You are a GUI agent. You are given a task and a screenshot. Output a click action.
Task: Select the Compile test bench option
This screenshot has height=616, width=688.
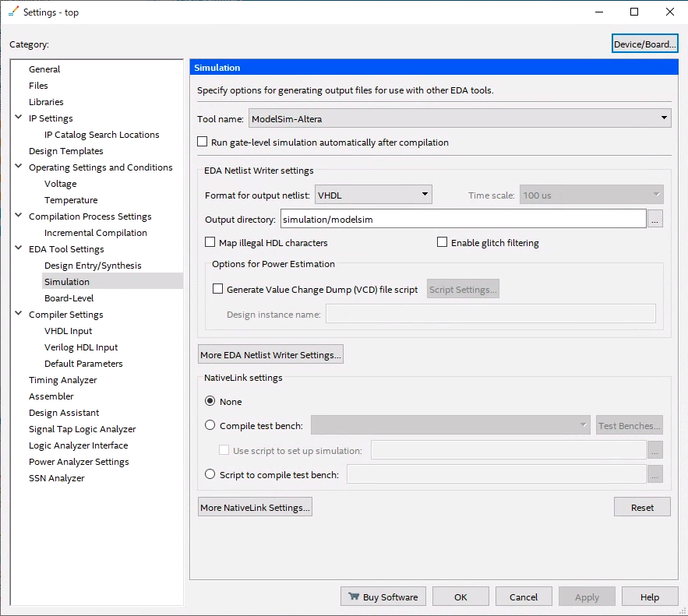click(x=208, y=424)
